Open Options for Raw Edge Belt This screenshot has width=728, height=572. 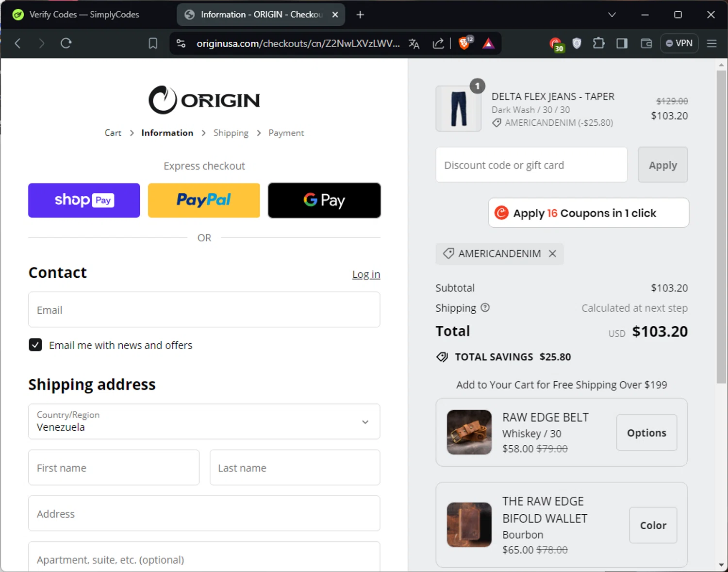646,433
